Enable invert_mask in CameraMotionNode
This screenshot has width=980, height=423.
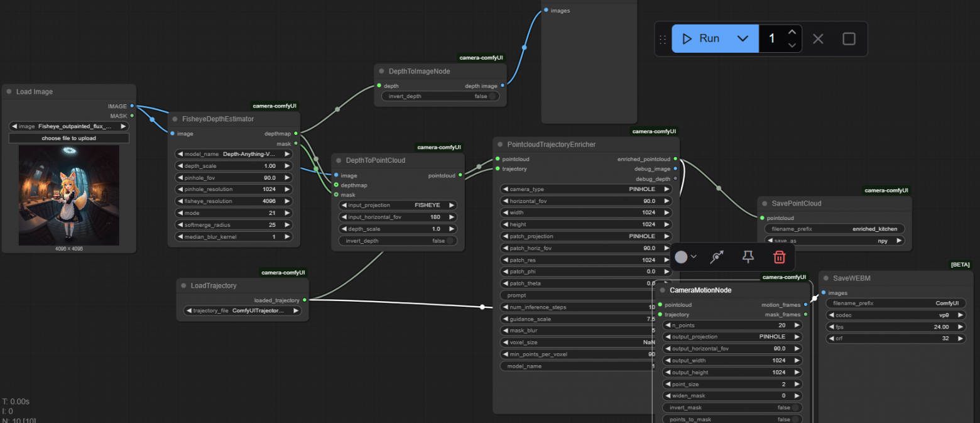(x=795, y=407)
